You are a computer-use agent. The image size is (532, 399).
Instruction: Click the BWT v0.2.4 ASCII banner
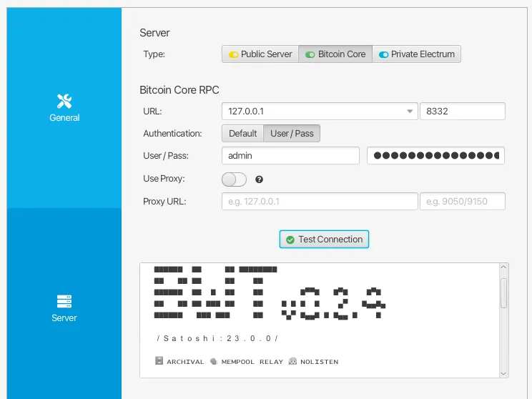click(270, 292)
